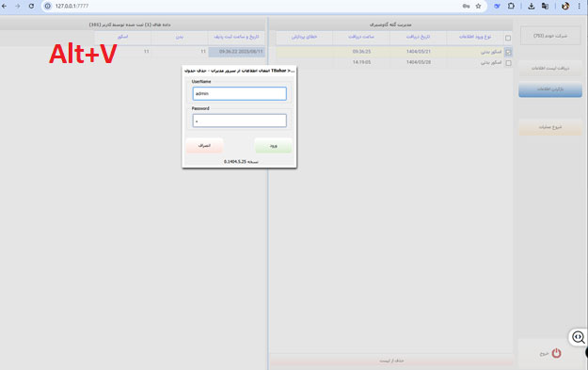Click the icon left of the profile avatar
This screenshot has height=370, width=588.
[x=546, y=6]
